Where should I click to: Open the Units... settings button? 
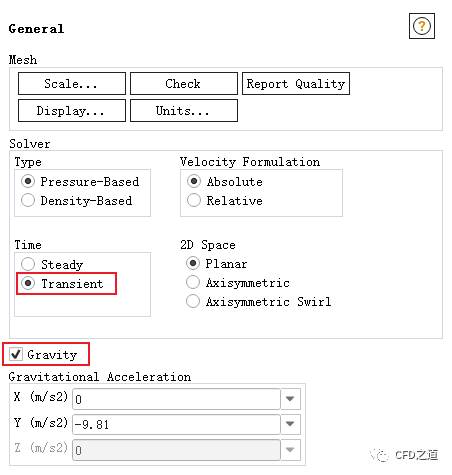(x=184, y=110)
